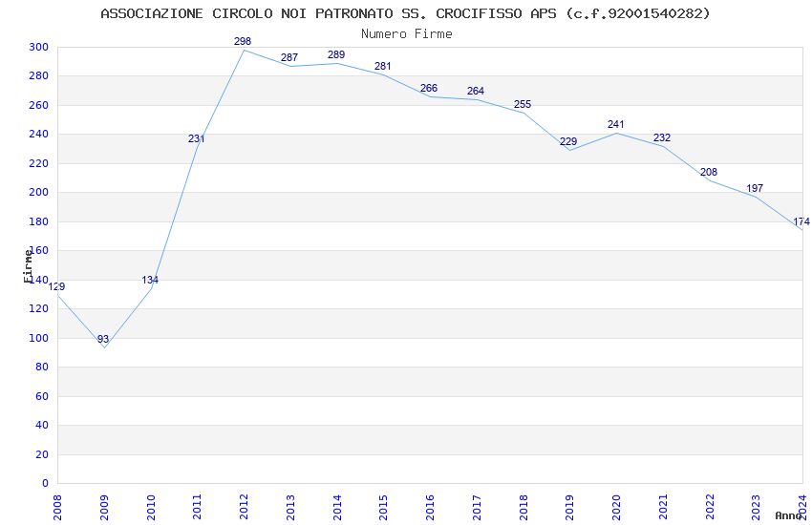Image resolution: width=812 pixels, height=525 pixels.
Task: Click the x-axis year 2013
Action: 290,507
